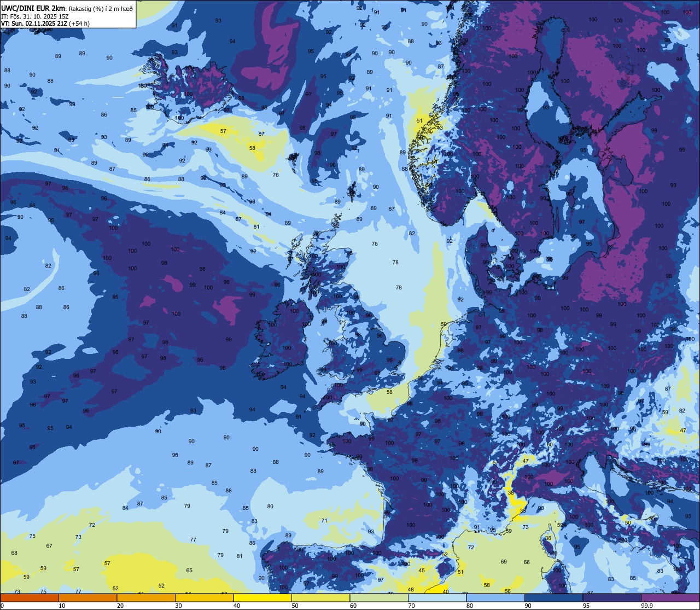Click the '38' humidity value on the map
This screenshot has height=610, width=700.
coord(511,492)
